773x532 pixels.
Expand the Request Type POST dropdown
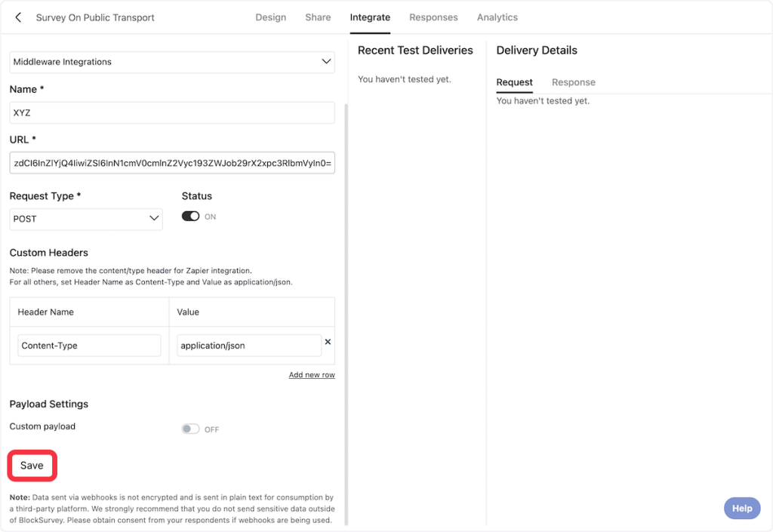86,219
